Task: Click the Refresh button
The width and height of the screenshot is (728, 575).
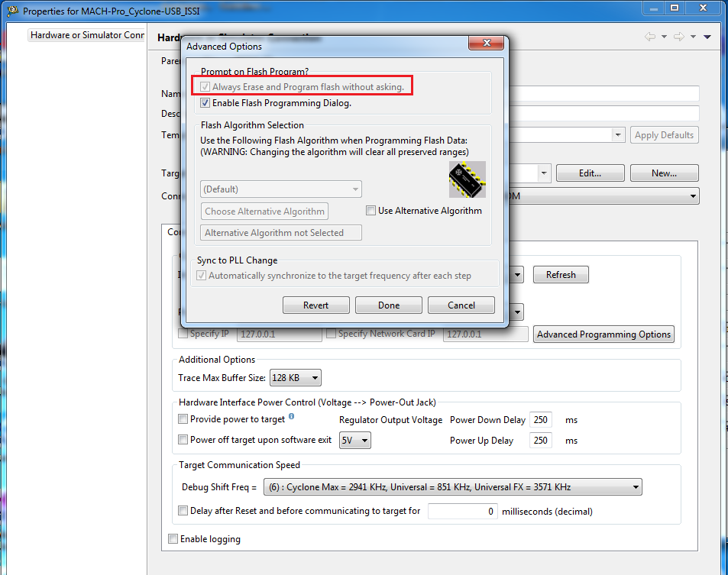Action: point(560,274)
